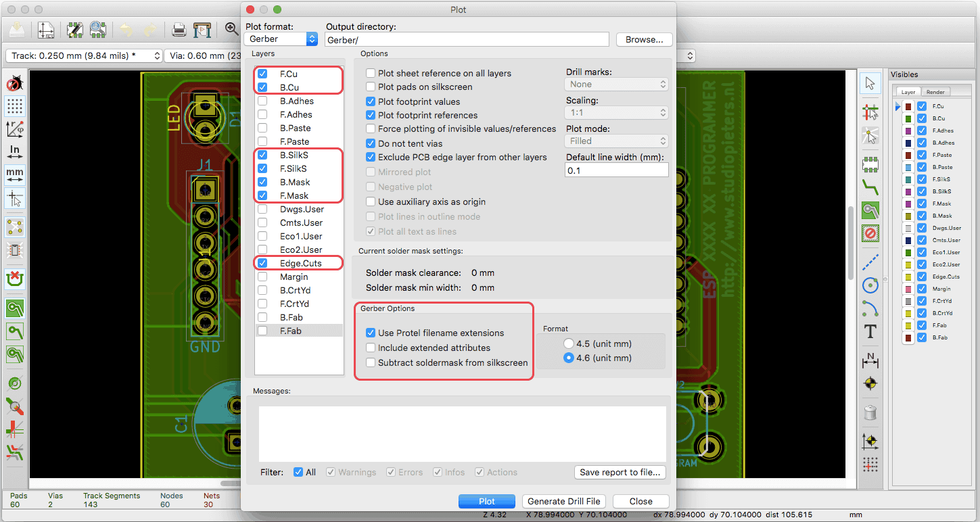Click the plot (plotter) toolbar icon
The height and width of the screenshot is (522, 980).
coord(202,30)
